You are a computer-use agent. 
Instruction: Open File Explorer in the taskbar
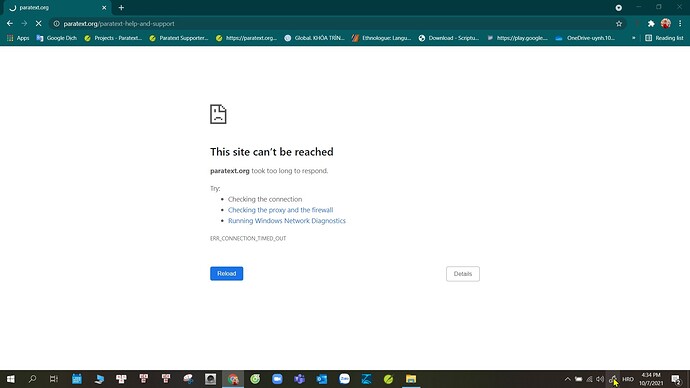(x=411, y=379)
